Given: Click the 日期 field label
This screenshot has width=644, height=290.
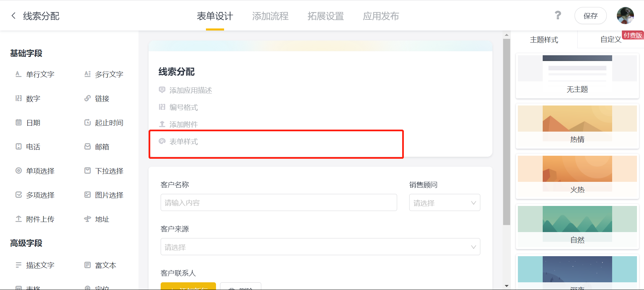Looking at the screenshot, I should 33,123.
